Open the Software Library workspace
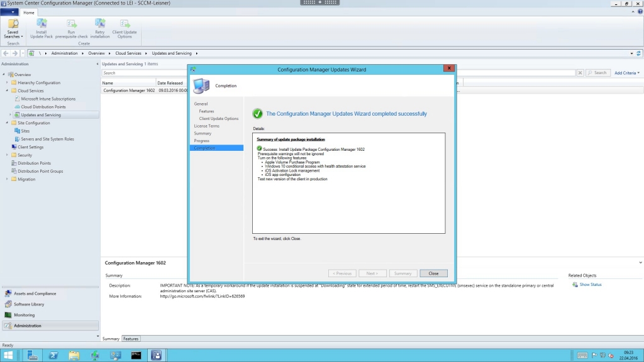The width and height of the screenshot is (644, 362). 29,304
